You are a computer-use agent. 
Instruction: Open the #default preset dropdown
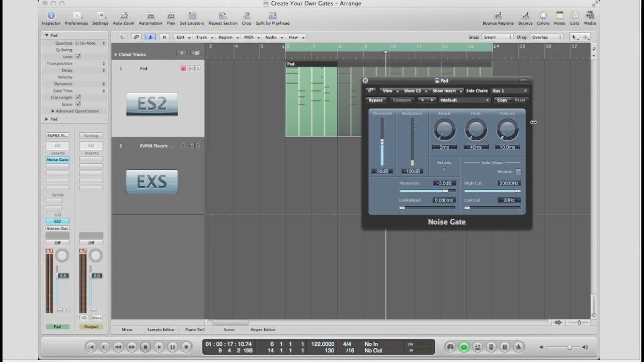464,100
